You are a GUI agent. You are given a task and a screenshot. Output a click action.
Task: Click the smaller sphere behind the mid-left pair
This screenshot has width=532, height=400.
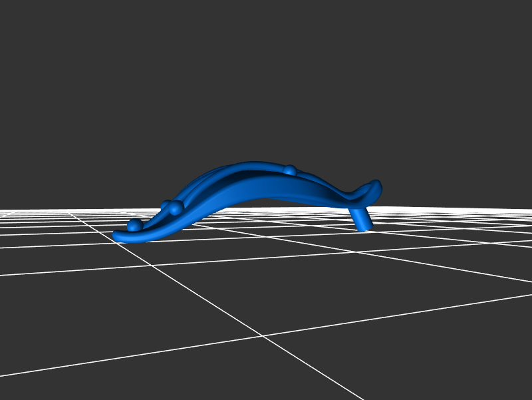[166, 204]
